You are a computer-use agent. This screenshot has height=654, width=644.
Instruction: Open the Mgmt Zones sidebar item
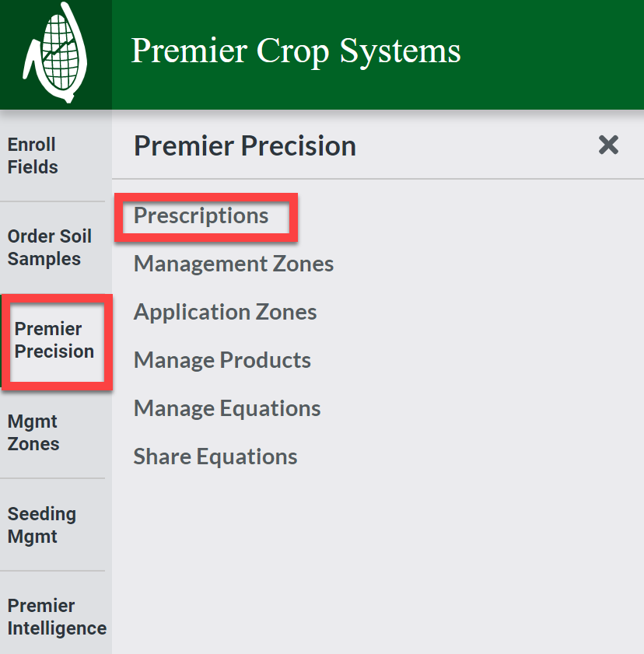point(34,432)
